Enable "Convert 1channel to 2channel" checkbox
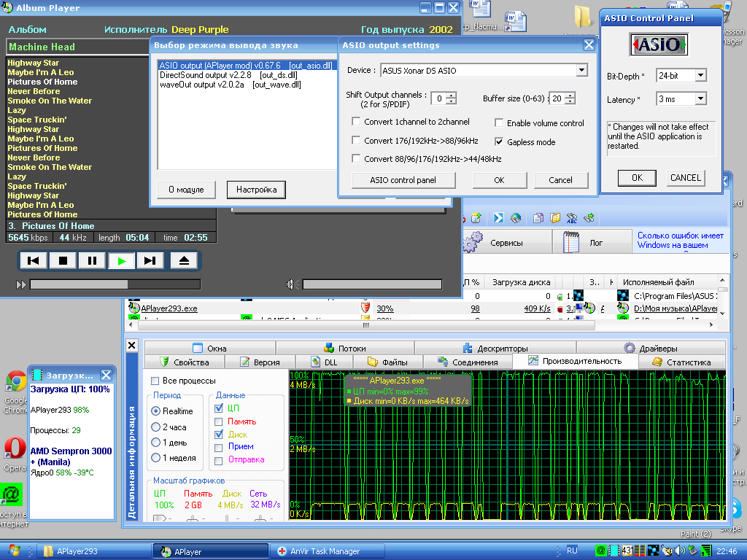This screenshot has height=560, width=747. [356, 122]
